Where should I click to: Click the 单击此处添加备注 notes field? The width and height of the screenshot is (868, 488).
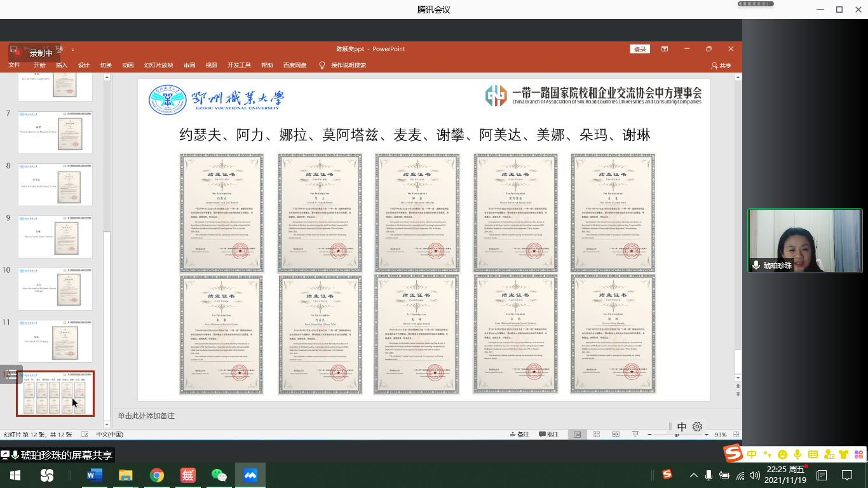pos(146,416)
